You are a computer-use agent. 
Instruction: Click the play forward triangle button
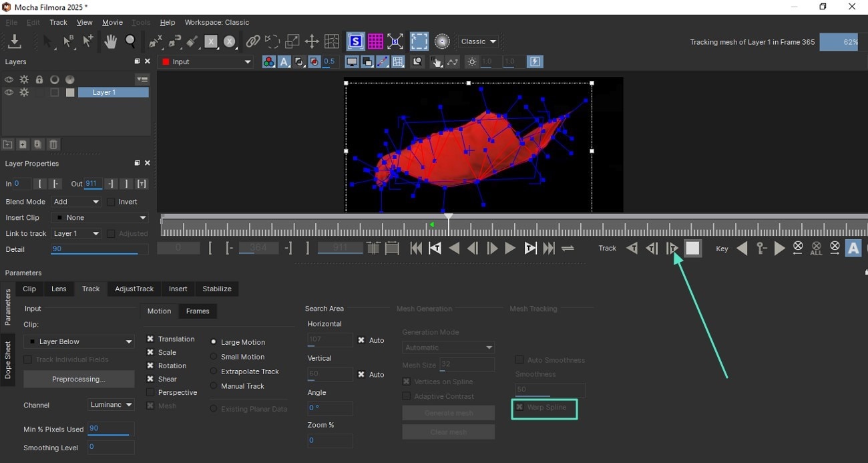(510, 249)
